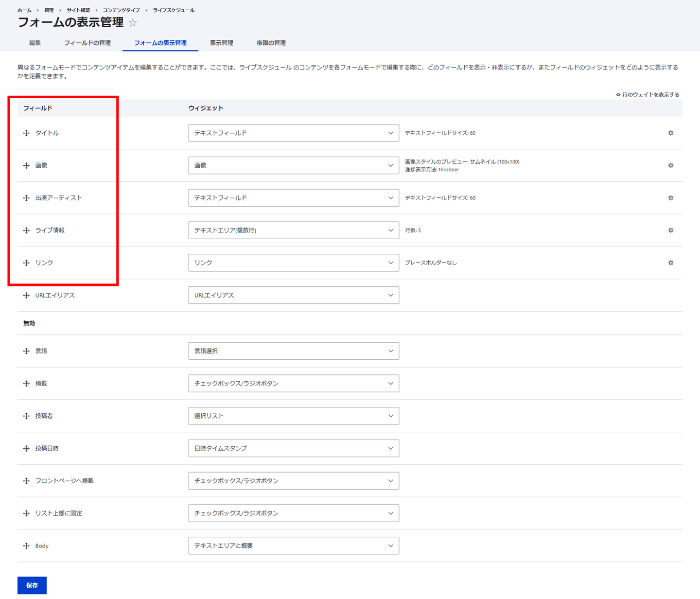
Task: Expand the 投稿日時 widget dropdown
Action: click(x=293, y=448)
